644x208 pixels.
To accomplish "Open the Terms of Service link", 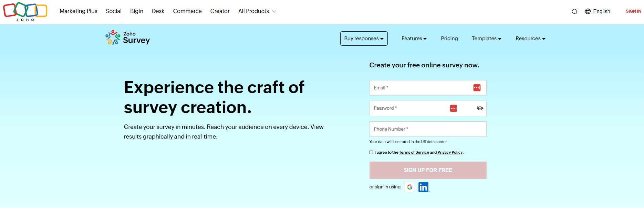I will click(414, 152).
